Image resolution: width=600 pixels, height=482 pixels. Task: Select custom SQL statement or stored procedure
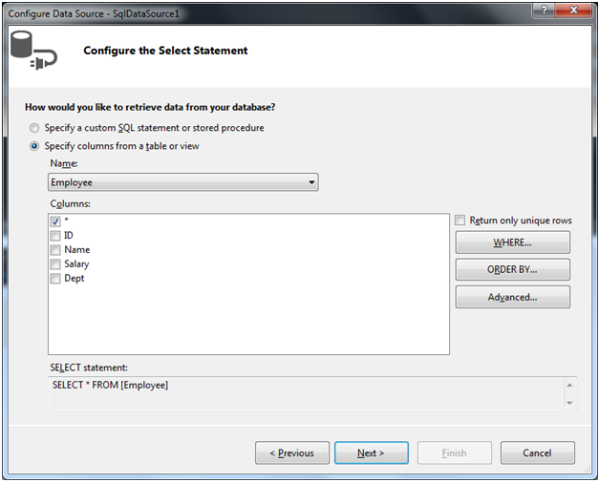(x=36, y=128)
